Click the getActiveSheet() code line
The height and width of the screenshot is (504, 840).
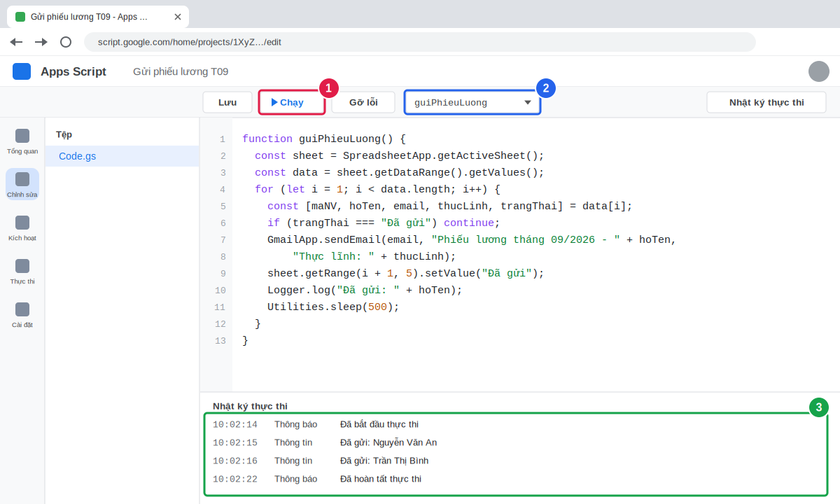click(399, 156)
